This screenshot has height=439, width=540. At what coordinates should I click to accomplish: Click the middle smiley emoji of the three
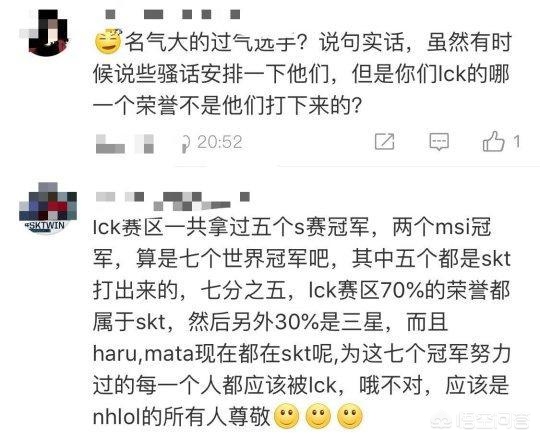coord(318,416)
